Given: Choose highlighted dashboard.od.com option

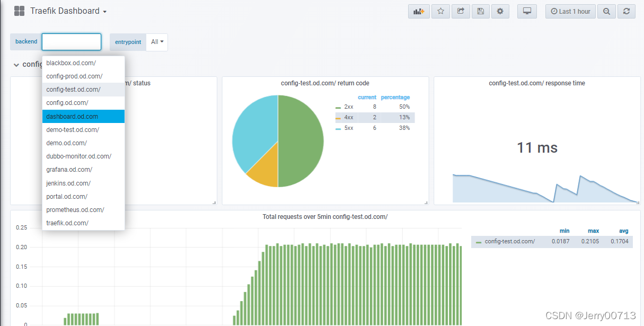Looking at the screenshot, I should coord(83,116).
